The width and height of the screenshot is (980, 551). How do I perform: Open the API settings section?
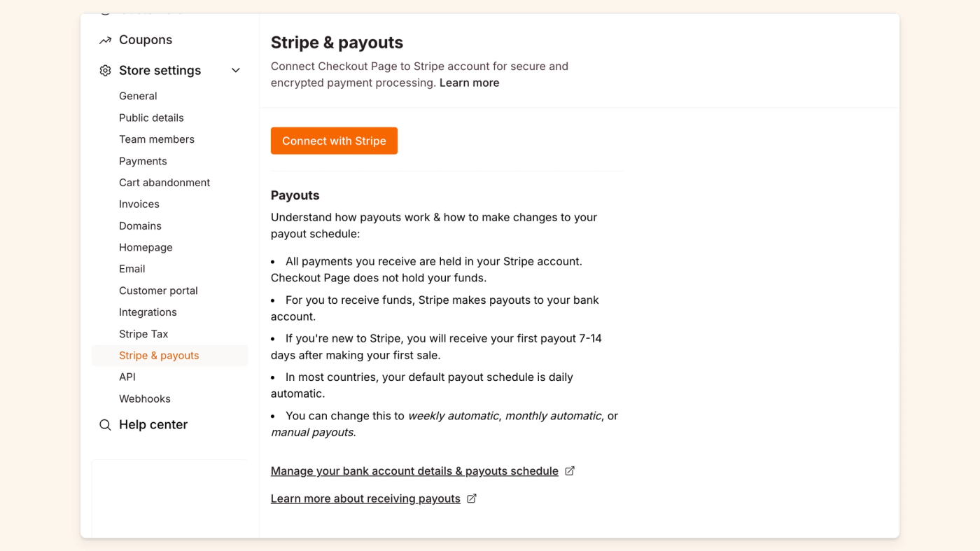(127, 377)
